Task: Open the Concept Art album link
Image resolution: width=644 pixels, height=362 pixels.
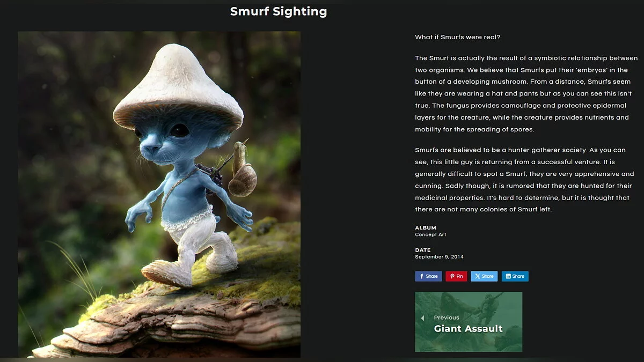Action: click(x=430, y=235)
